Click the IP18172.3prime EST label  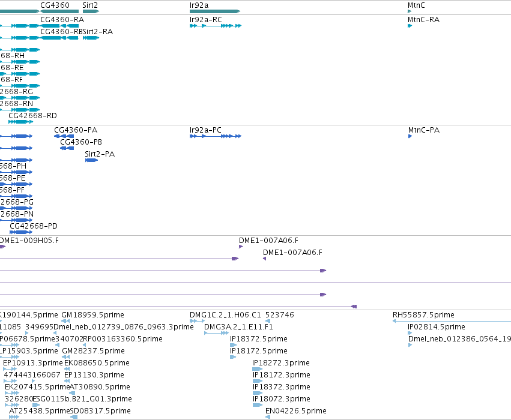coord(282,376)
